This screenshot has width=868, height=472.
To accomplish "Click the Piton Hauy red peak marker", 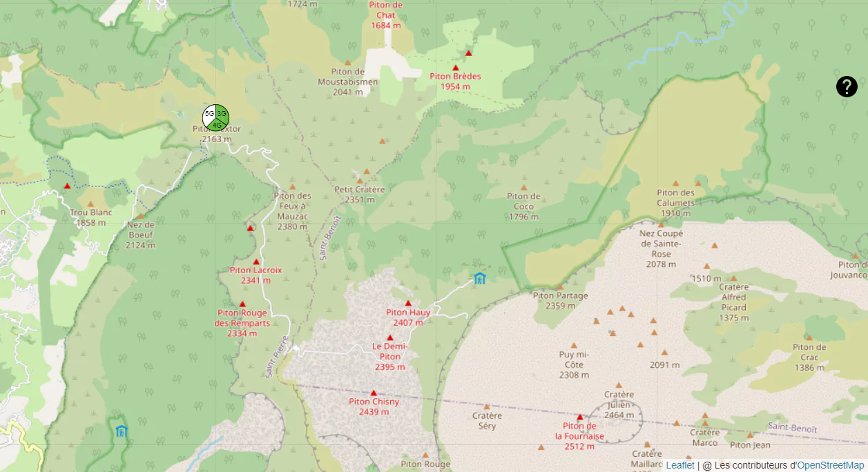I will click(x=408, y=303).
